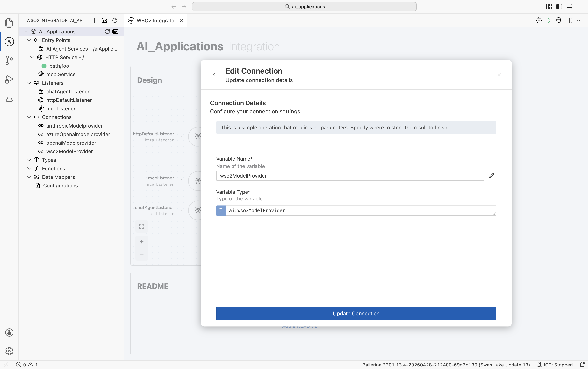The width and height of the screenshot is (588, 369).
Task: Open AI Agent Services entry point
Action: pos(78,49)
